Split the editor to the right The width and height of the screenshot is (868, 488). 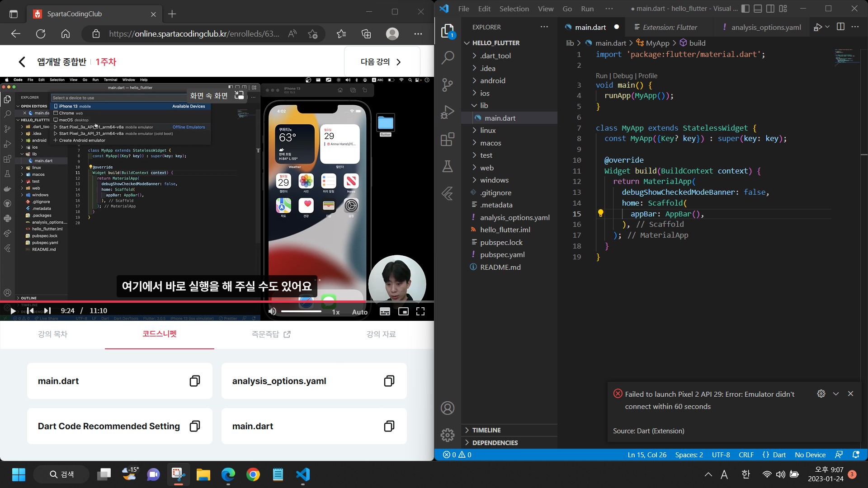[840, 27]
